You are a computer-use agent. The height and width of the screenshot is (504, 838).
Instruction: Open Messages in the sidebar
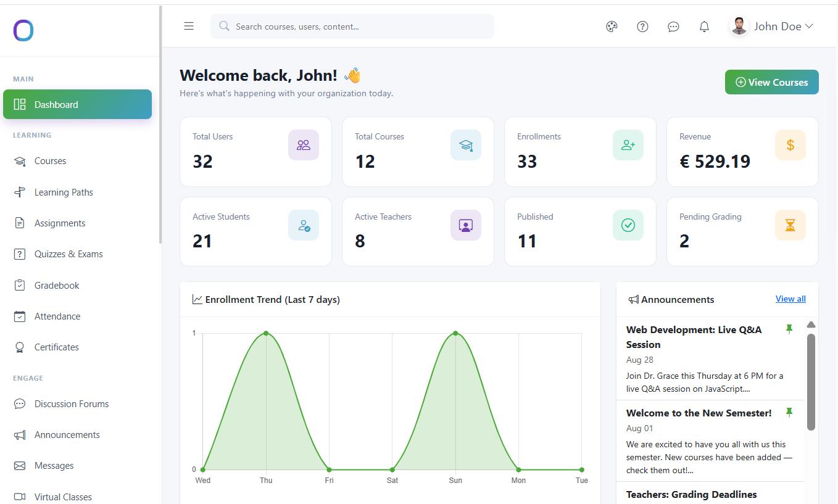pos(77,466)
